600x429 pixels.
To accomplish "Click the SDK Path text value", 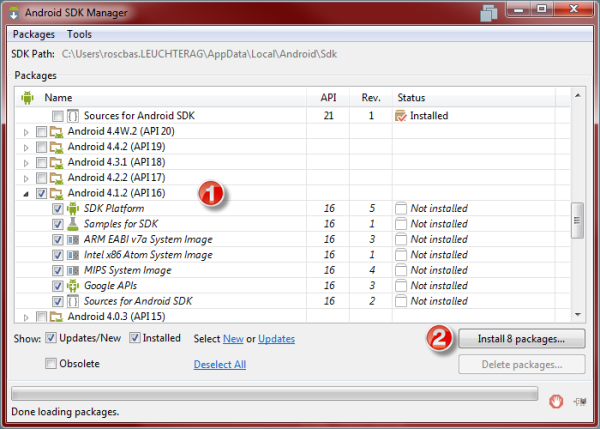I will click(199, 54).
